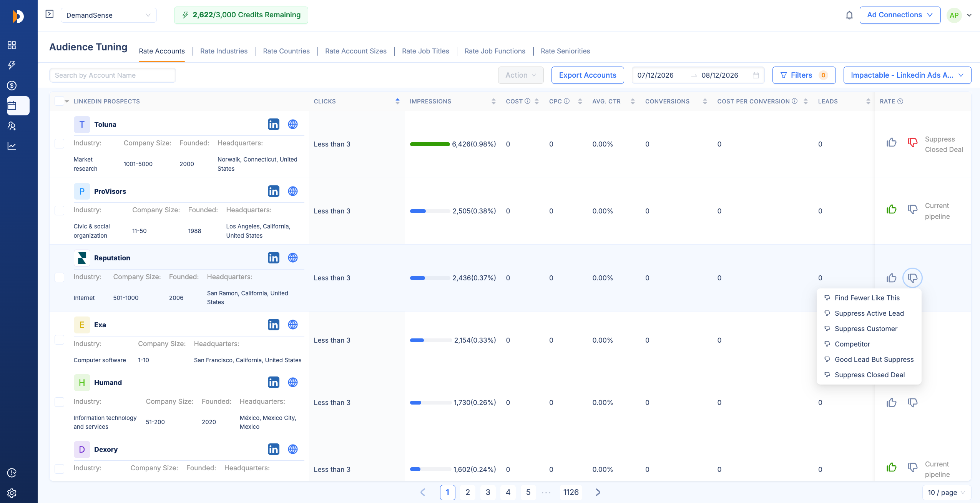This screenshot has height=503, width=980.
Task: Open the clock check sidebar icon
Action: [12, 473]
